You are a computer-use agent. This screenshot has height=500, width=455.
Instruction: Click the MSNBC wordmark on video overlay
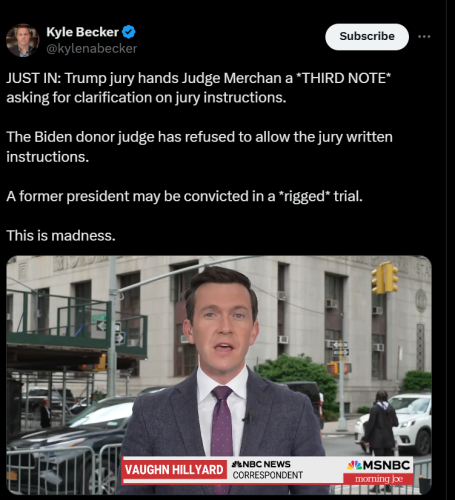pos(386,465)
